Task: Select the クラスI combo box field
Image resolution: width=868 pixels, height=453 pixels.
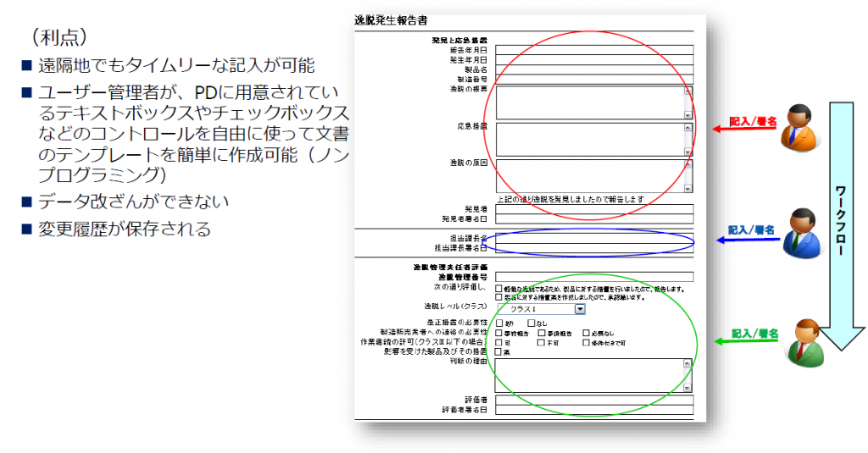Action: click(x=541, y=309)
